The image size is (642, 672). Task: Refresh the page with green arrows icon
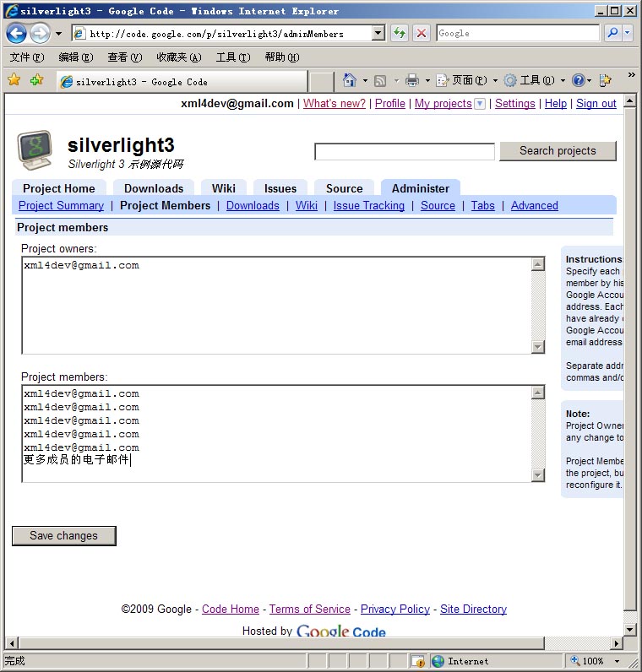pyautogui.click(x=400, y=33)
